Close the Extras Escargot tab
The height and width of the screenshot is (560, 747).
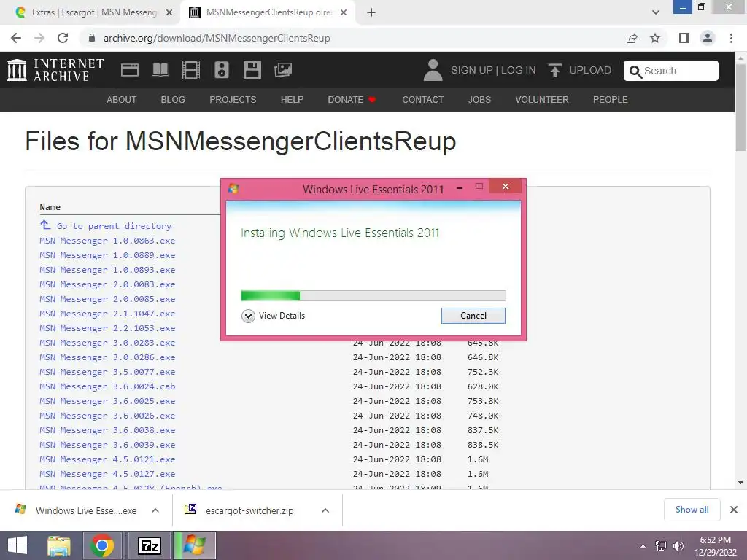tap(169, 12)
